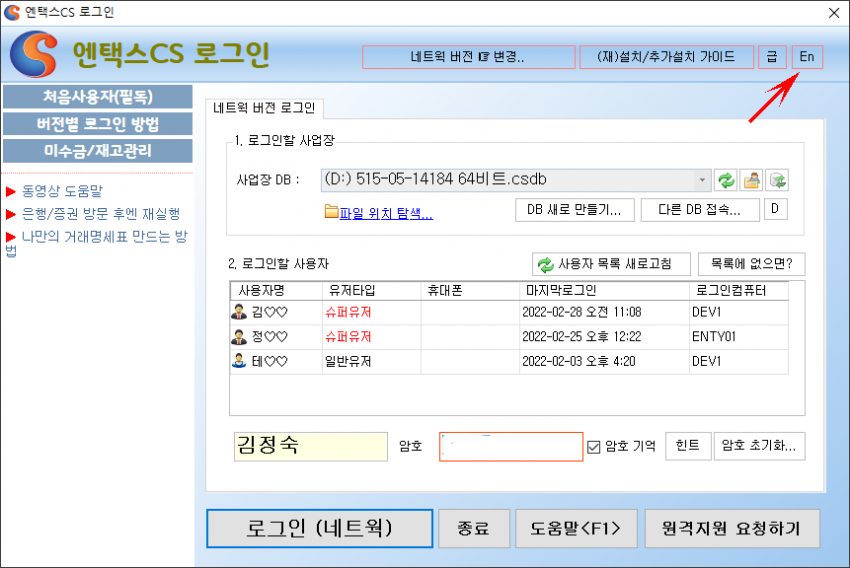Click the database export icon after the user-folder icon

point(777,180)
